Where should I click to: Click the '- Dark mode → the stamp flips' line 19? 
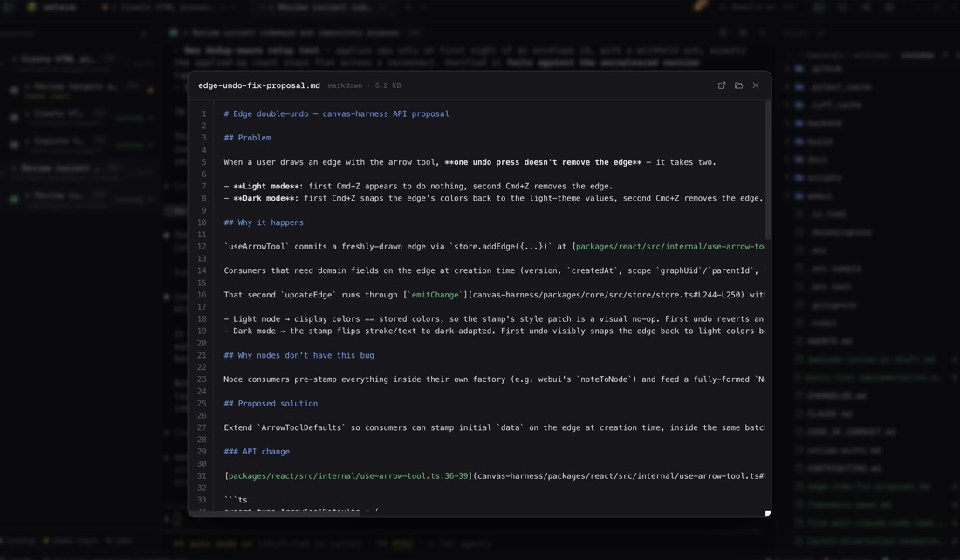494,331
